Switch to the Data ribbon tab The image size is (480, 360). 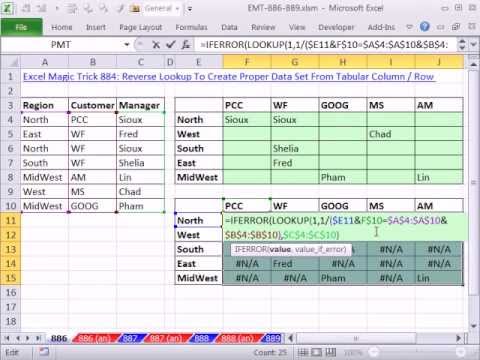pyautogui.click(x=229, y=27)
